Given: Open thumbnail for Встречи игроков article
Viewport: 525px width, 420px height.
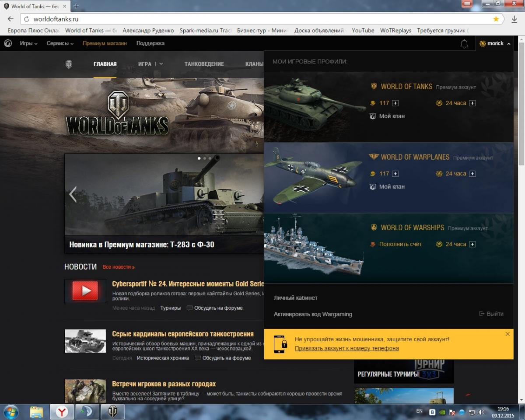Looking at the screenshot, I should click(x=85, y=391).
